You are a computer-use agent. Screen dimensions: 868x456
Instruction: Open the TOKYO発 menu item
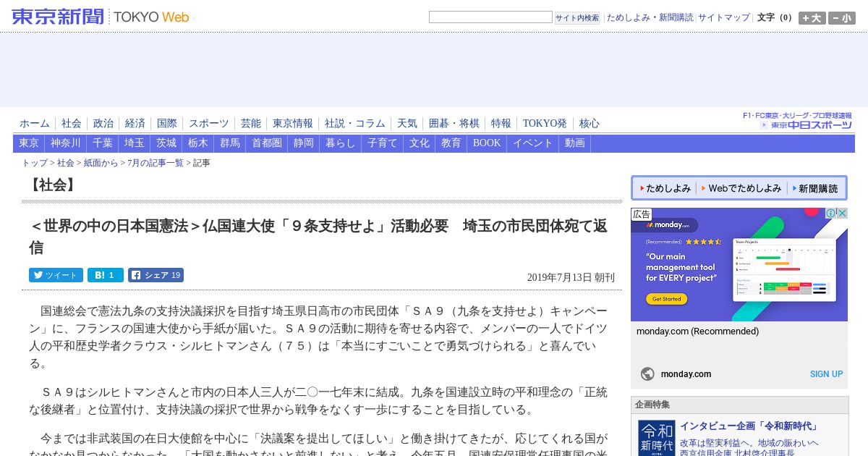point(545,124)
